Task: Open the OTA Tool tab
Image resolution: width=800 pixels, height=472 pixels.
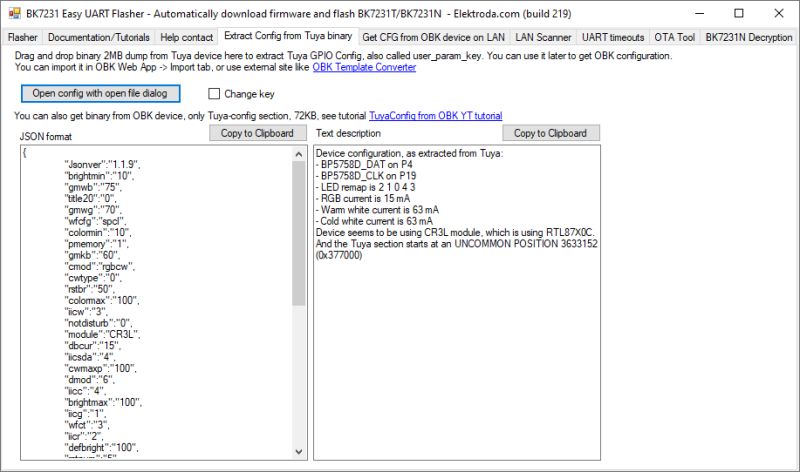Action: pos(674,37)
